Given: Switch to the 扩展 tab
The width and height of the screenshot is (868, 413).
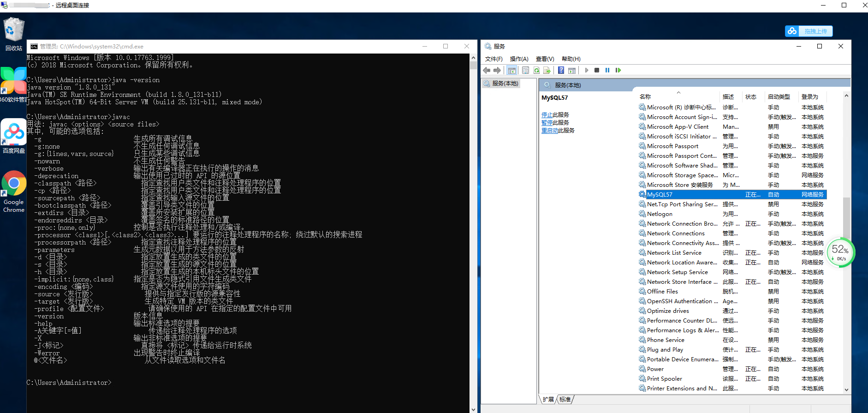Looking at the screenshot, I should pos(548,399).
